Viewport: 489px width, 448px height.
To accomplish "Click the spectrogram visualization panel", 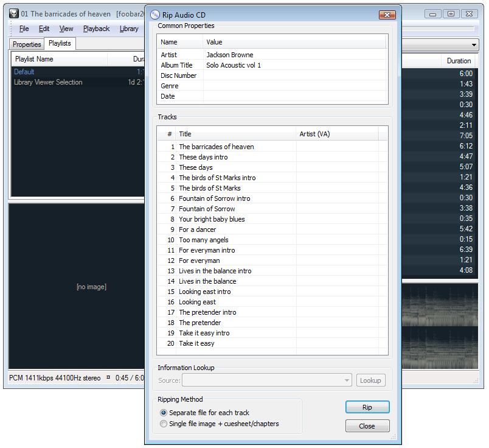I will coord(440,326).
